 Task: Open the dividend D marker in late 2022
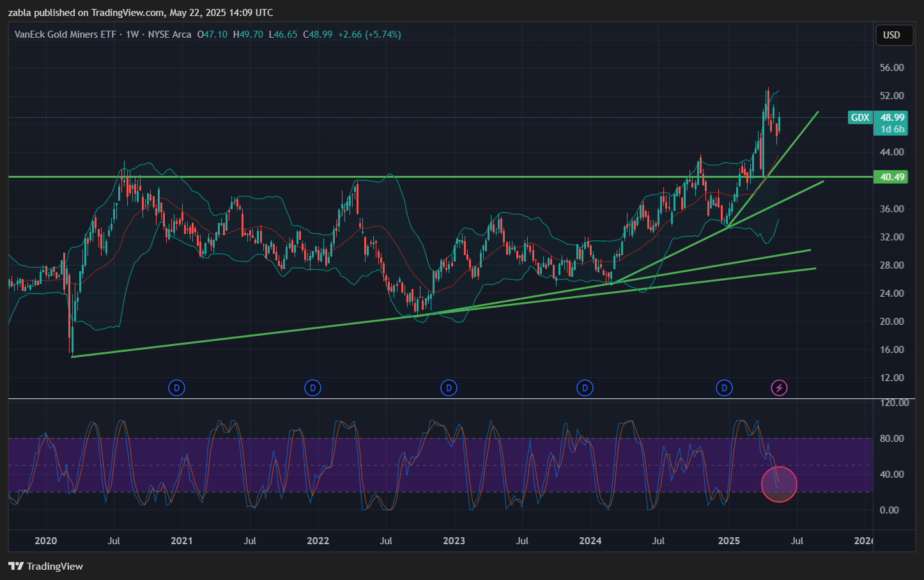[x=449, y=388]
